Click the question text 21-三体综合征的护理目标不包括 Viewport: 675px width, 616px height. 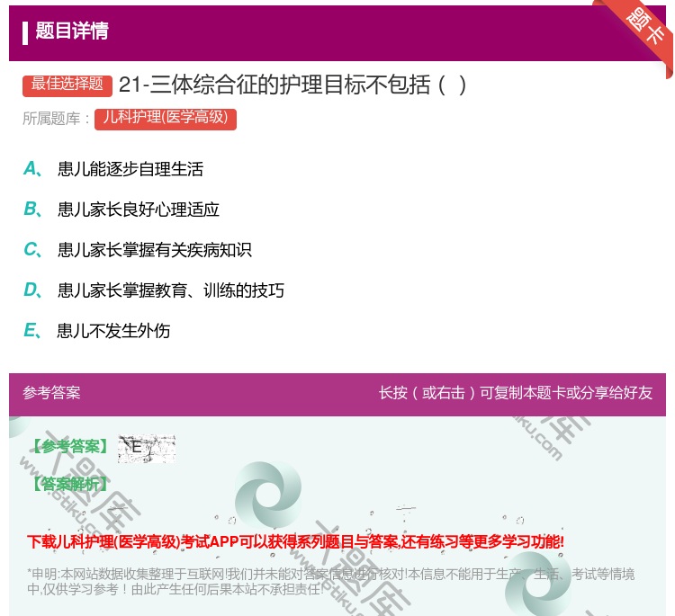[292, 85]
